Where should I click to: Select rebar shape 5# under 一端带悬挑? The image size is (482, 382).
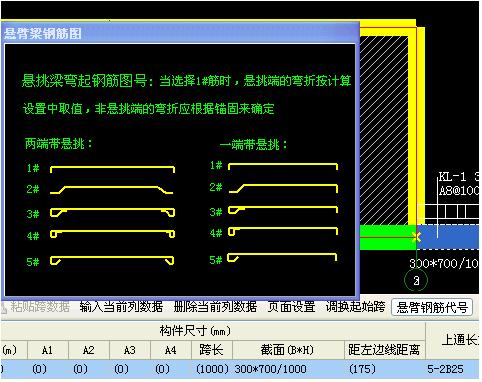[282, 257]
